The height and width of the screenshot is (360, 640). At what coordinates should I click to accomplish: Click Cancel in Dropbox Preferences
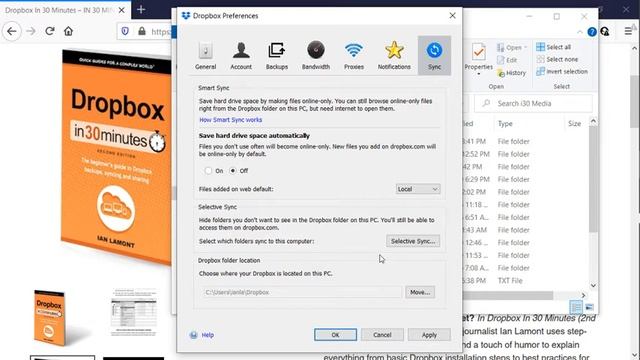coord(382,335)
